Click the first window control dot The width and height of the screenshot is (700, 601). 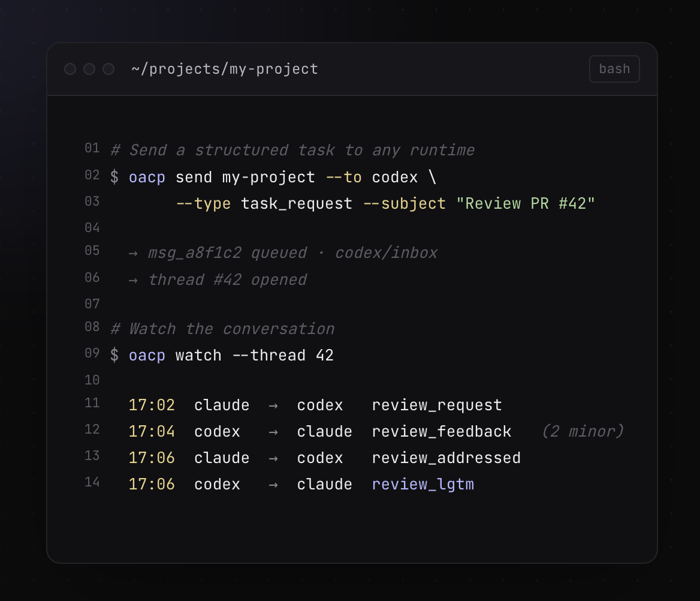pyautogui.click(x=70, y=69)
